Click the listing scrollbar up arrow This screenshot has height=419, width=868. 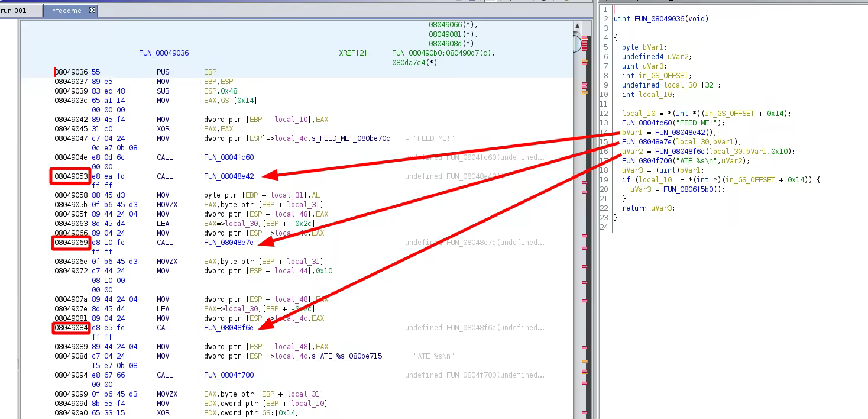click(578, 27)
